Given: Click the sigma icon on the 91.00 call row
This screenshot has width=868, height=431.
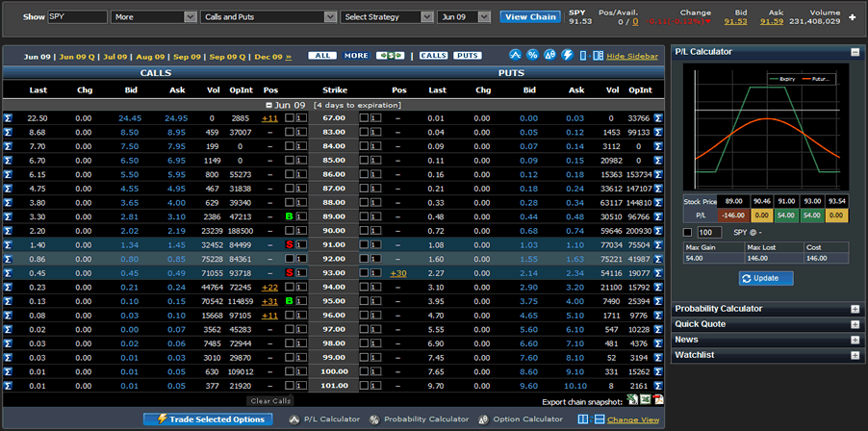Looking at the screenshot, I should point(8,244).
